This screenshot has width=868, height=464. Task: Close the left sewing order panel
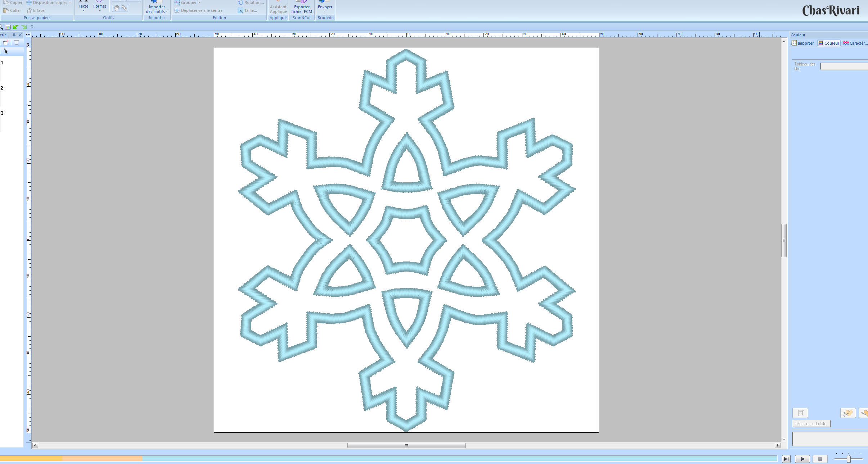click(20, 35)
